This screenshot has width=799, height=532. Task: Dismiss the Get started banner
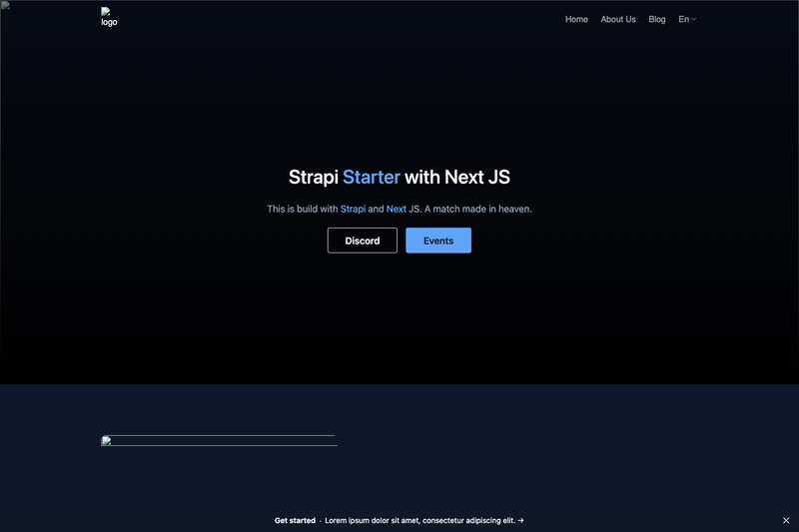pyautogui.click(x=786, y=520)
